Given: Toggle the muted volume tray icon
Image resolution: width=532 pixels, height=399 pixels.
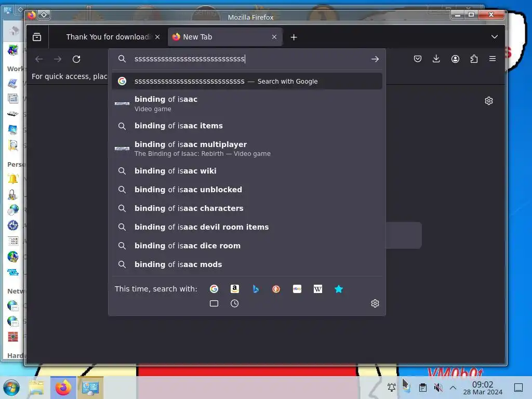Looking at the screenshot, I should pyautogui.click(x=438, y=387).
